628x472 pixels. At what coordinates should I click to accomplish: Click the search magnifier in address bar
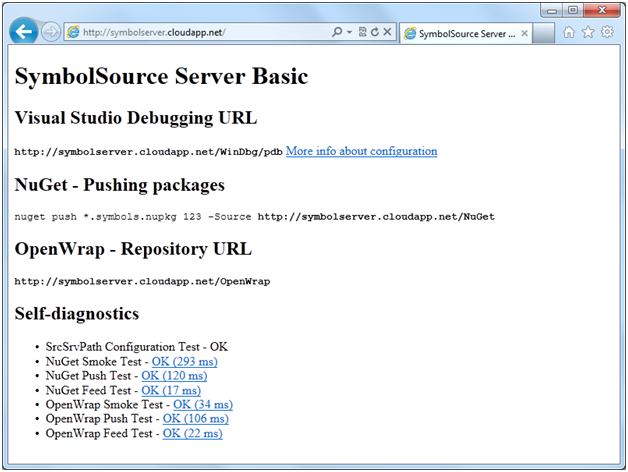(337, 32)
